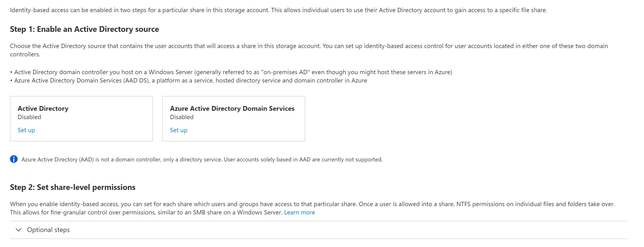Click the Optional steps section label

48,230
